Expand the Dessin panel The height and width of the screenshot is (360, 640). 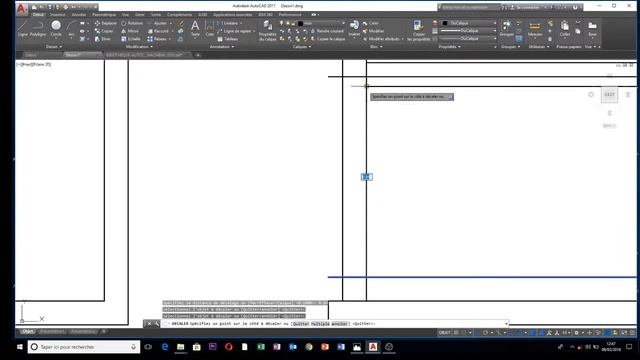tap(54, 47)
